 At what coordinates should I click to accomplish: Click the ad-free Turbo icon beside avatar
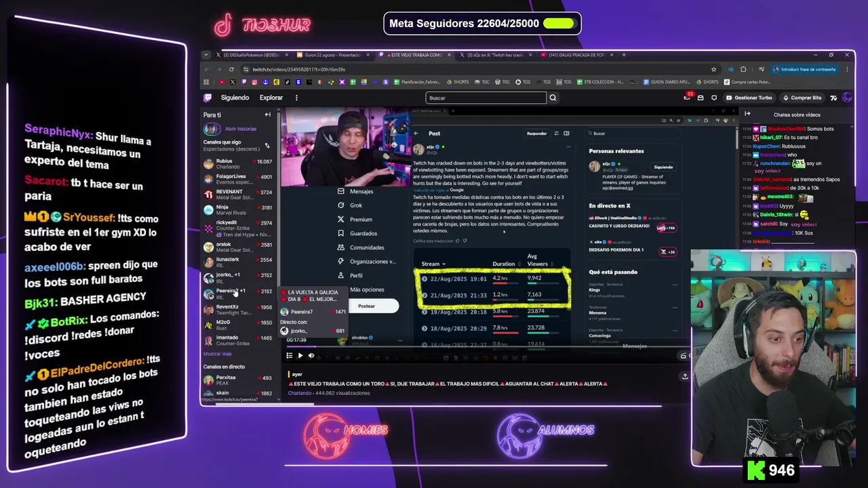pos(833,98)
